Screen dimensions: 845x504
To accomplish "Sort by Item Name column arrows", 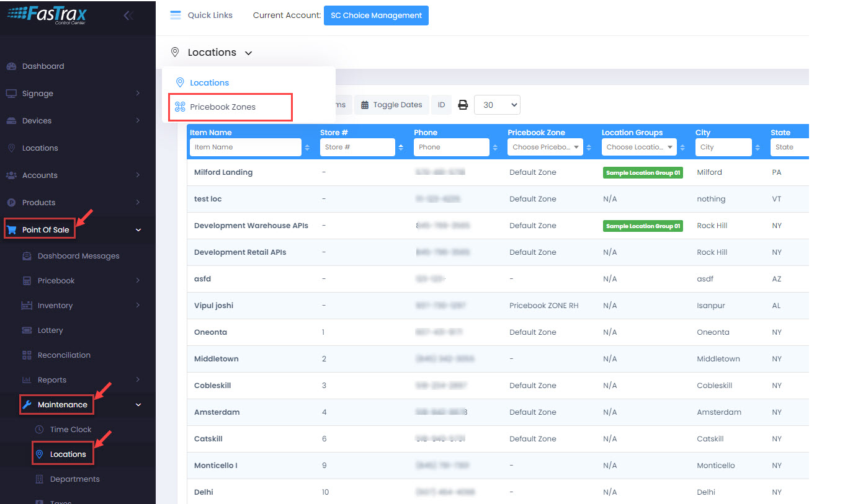I will pos(307,148).
